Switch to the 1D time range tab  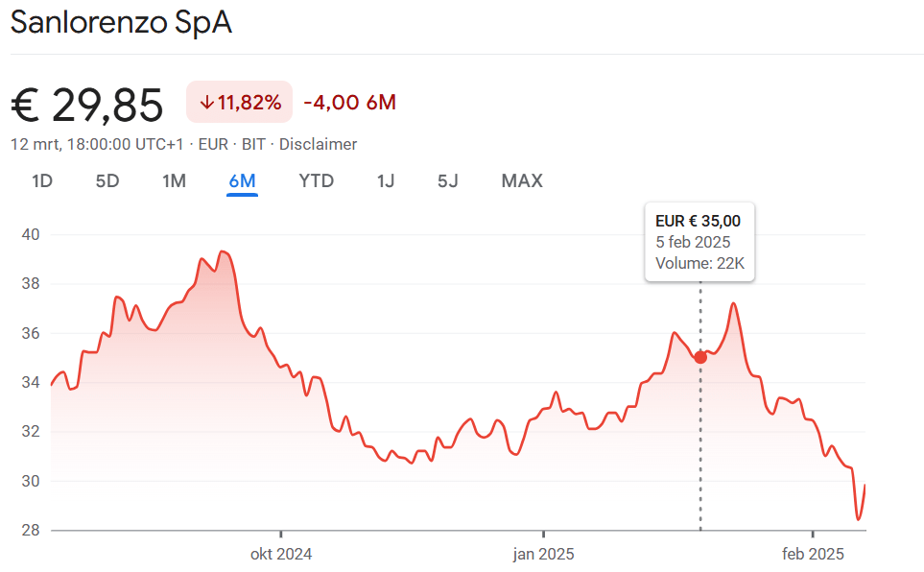click(42, 180)
